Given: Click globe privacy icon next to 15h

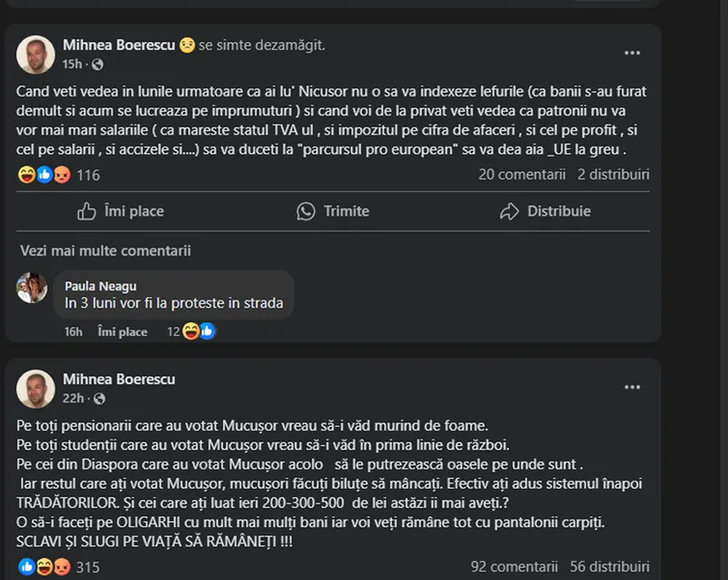Looking at the screenshot, I should coord(97,65).
